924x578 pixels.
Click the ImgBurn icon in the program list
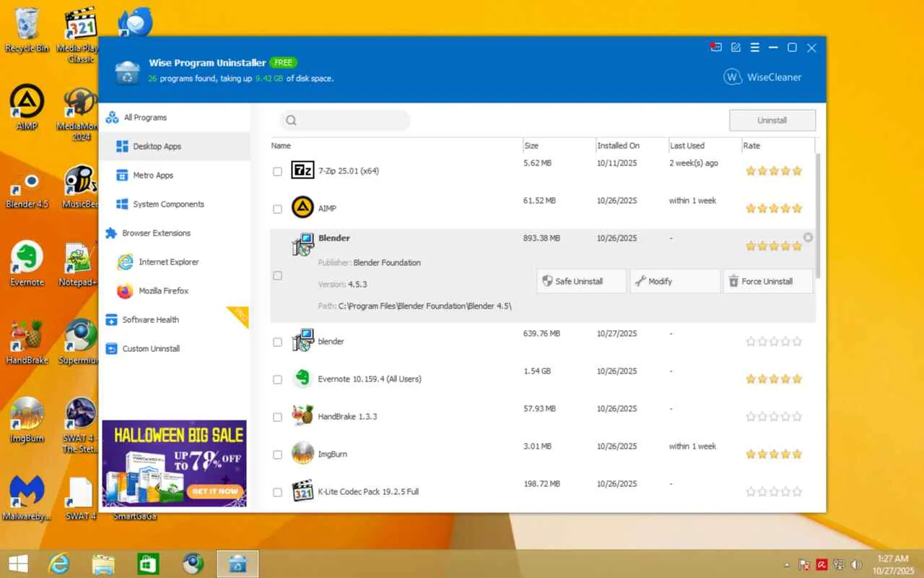302,454
